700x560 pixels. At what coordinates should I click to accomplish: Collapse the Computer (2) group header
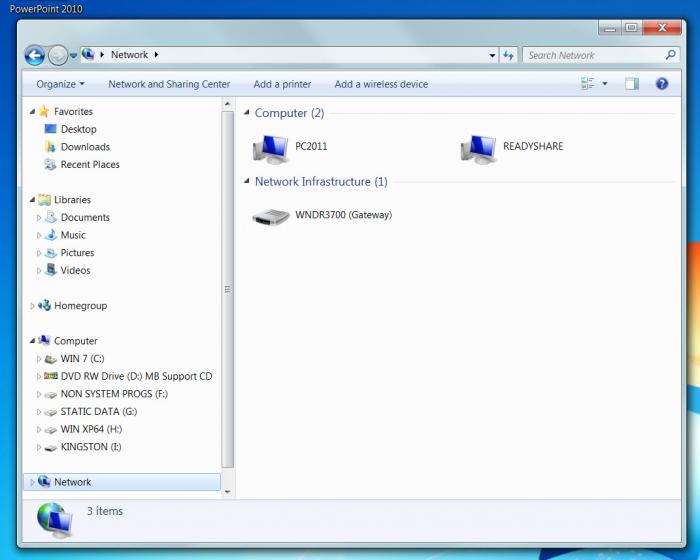point(248,114)
